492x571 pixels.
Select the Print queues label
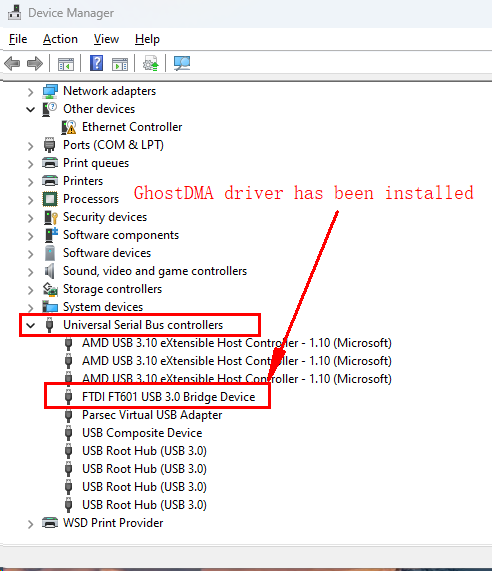pos(96,163)
